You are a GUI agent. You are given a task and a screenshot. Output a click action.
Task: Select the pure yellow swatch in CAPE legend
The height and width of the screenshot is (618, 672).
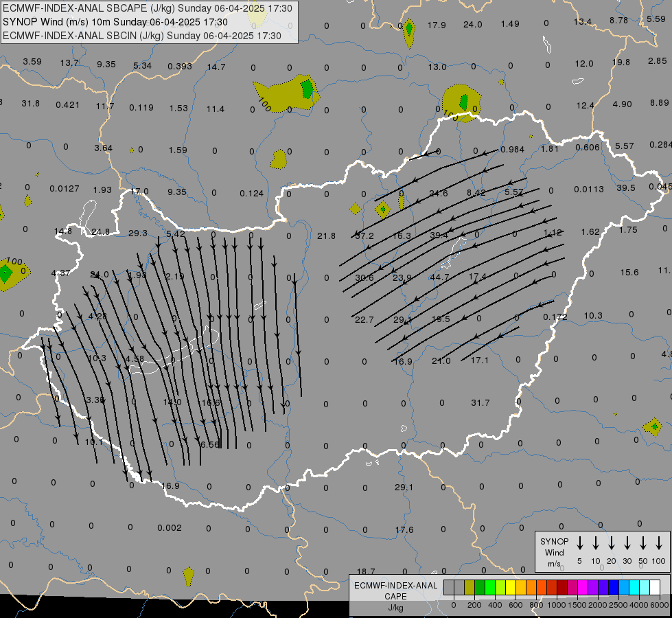click(x=511, y=588)
